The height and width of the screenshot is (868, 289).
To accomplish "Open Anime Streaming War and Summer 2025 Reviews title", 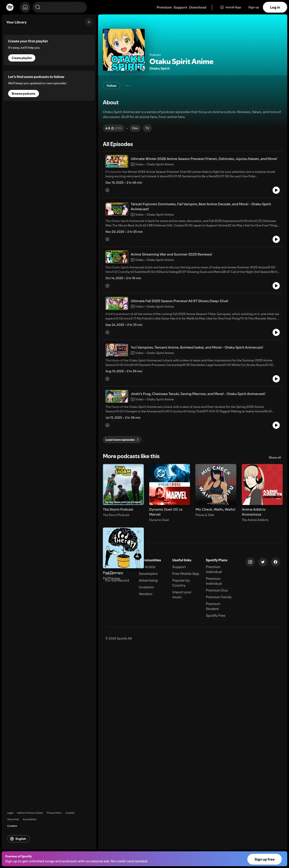I will click(x=171, y=254).
